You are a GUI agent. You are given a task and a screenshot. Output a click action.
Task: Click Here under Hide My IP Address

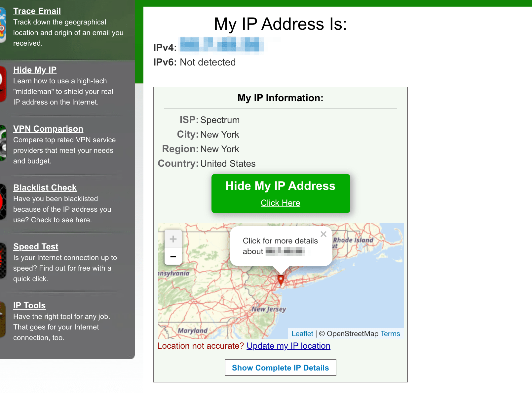coord(281,203)
